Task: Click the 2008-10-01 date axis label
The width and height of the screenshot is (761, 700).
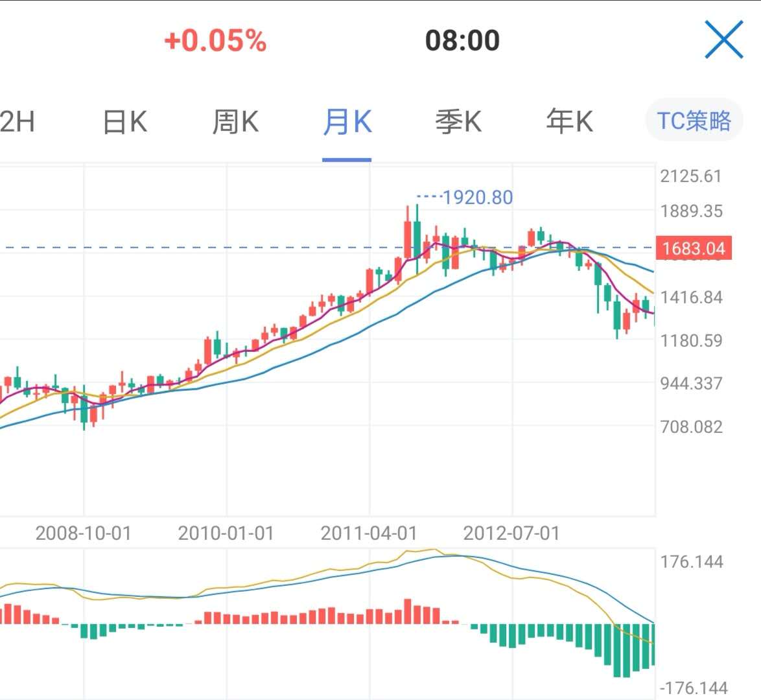Action: pyautogui.click(x=84, y=533)
